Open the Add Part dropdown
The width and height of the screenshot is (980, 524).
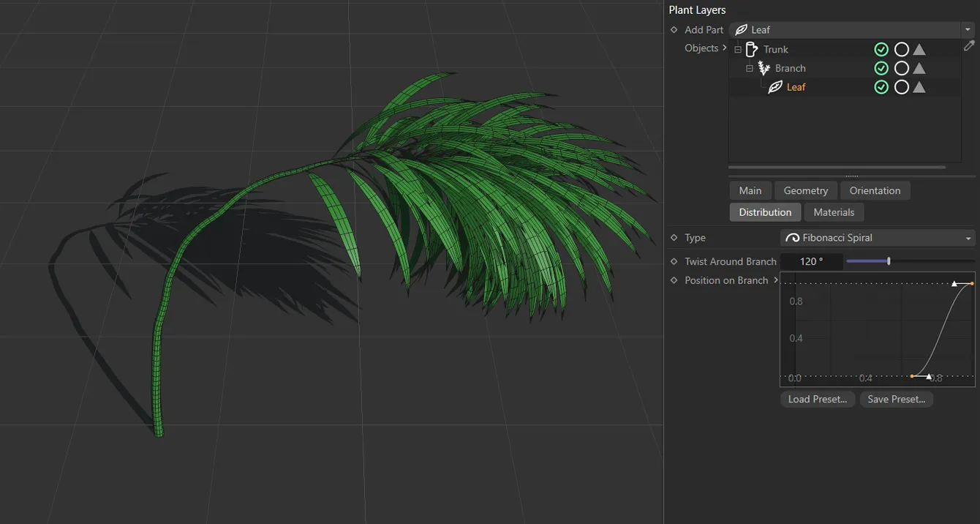[968, 29]
